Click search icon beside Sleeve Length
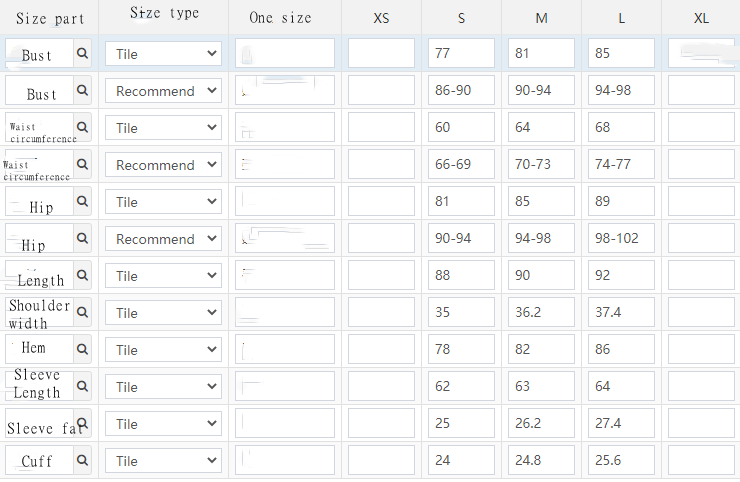This screenshot has height=482, width=740. click(82, 387)
